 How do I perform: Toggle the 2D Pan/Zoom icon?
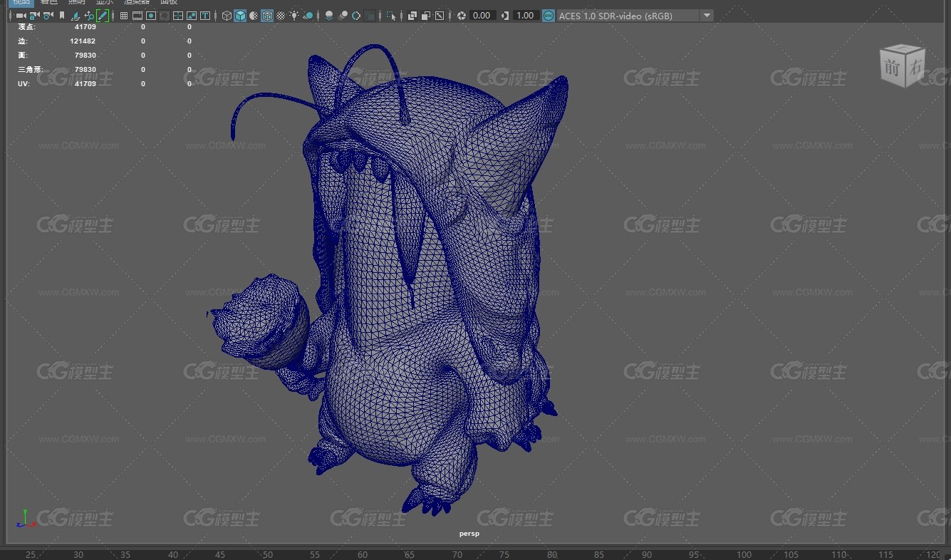(89, 15)
